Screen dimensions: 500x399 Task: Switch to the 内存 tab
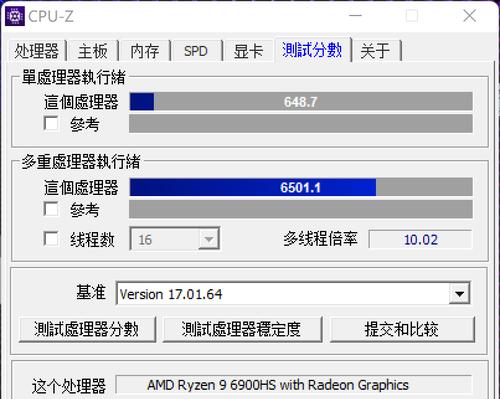[145, 51]
